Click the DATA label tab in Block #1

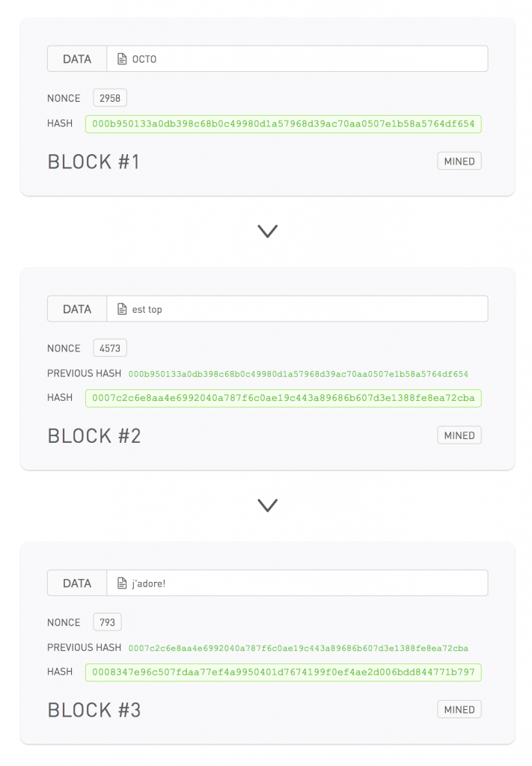pos(77,59)
